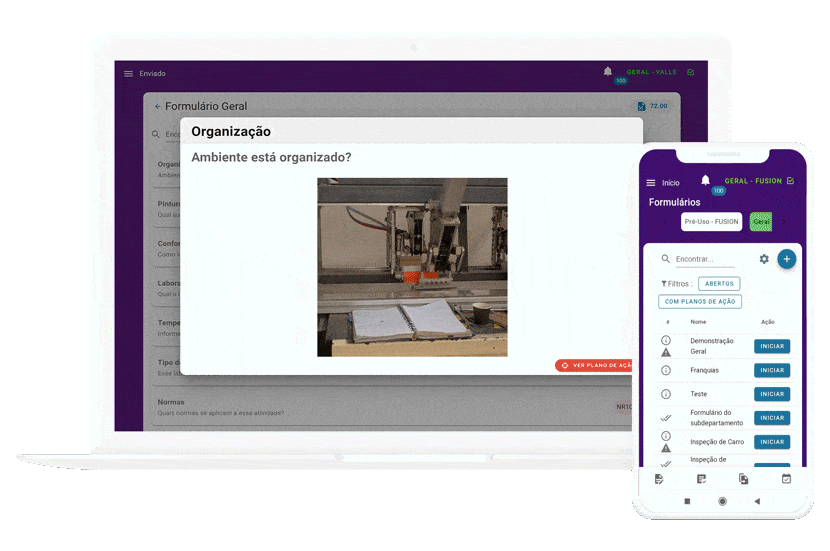Screen dimensions: 830x551
Task: Open the document-edit icon in phone bottom bar
Action: pyautogui.click(x=659, y=479)
